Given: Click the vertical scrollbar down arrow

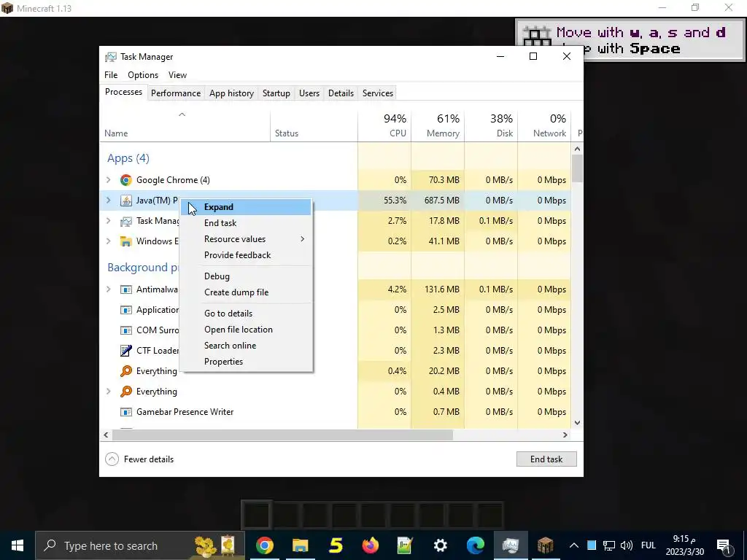Looking at the screenshot, I should tap(578, 422).
